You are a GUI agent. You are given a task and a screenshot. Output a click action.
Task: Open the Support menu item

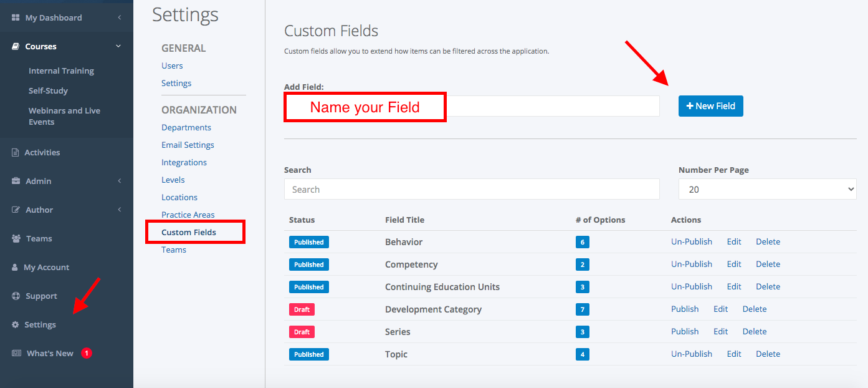41,296
